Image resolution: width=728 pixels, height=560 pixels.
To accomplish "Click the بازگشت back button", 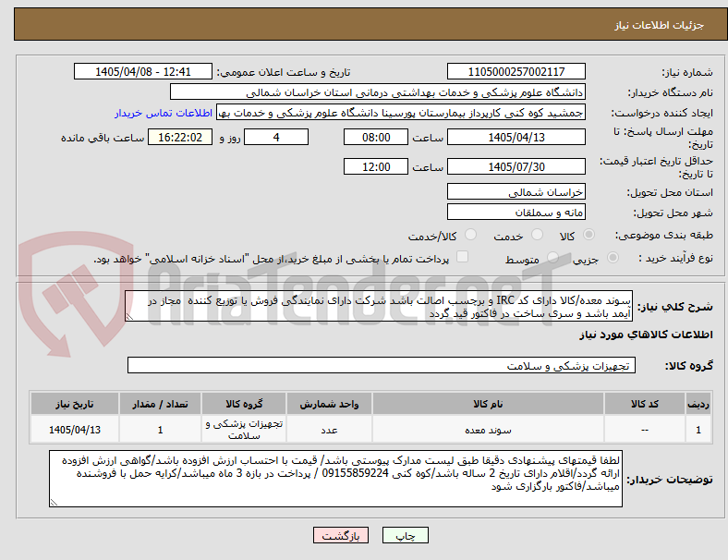I will click(x=341, y=535).
